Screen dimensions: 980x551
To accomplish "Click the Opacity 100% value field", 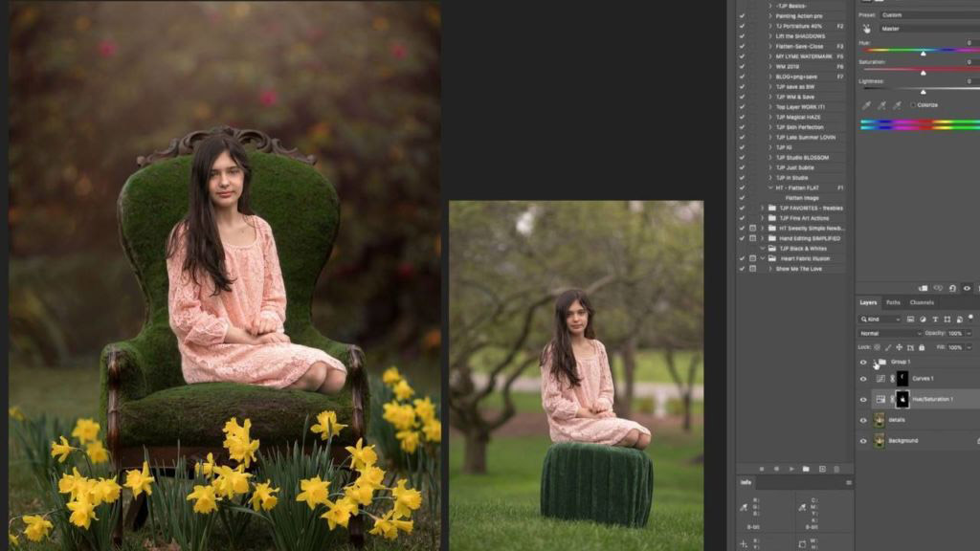I will (x=955, y=334).
